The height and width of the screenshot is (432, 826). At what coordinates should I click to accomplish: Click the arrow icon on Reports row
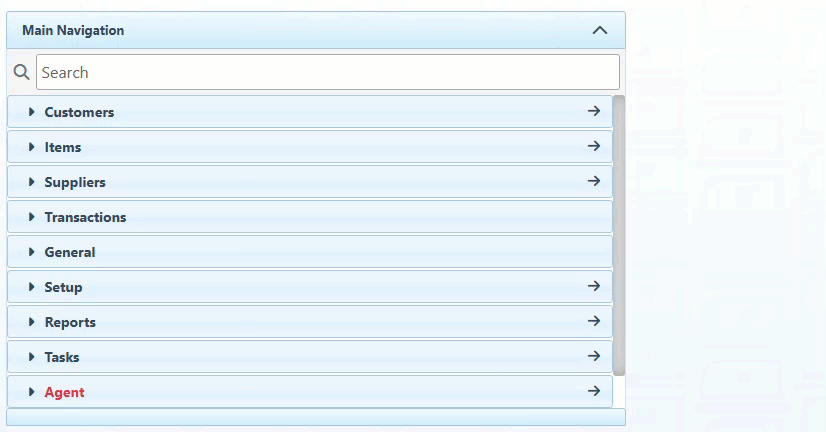click(594, 321)
